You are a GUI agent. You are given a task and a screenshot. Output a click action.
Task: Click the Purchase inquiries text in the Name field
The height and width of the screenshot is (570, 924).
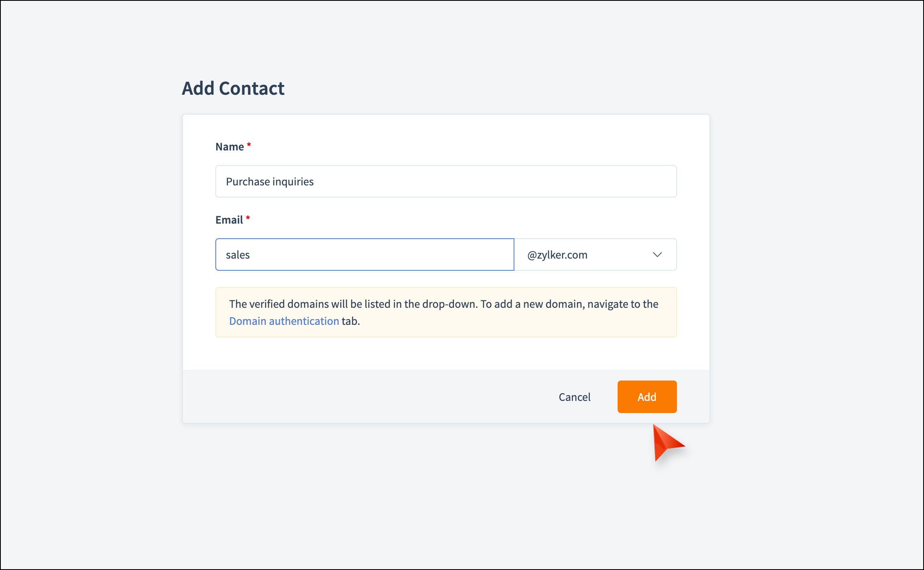point(270,182)
